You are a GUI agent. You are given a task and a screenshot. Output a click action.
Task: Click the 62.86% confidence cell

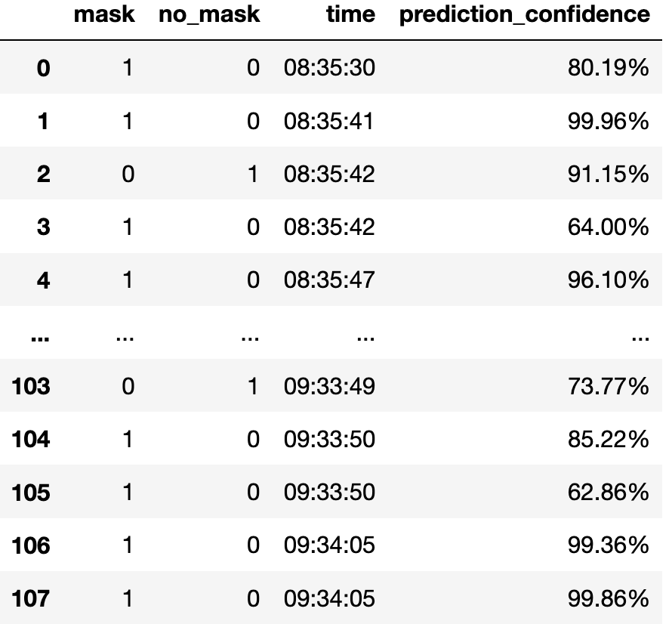(609, 493)
